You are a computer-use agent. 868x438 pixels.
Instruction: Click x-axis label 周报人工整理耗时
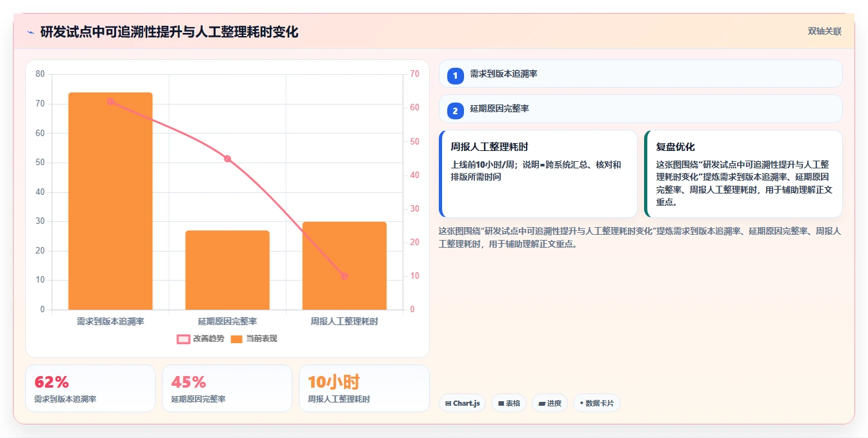[344, 321]
